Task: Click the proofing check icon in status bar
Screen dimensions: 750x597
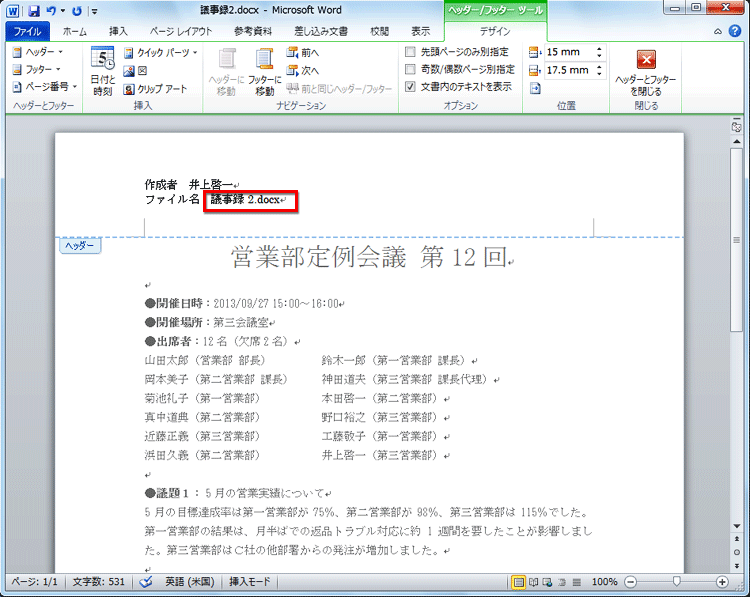Action: click(146, 582)
